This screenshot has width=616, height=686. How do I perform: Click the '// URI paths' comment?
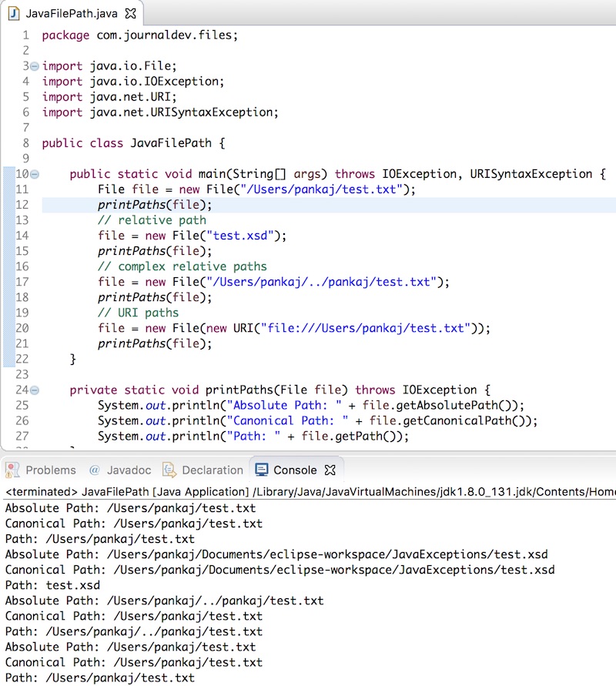click(x=139, y=313)
